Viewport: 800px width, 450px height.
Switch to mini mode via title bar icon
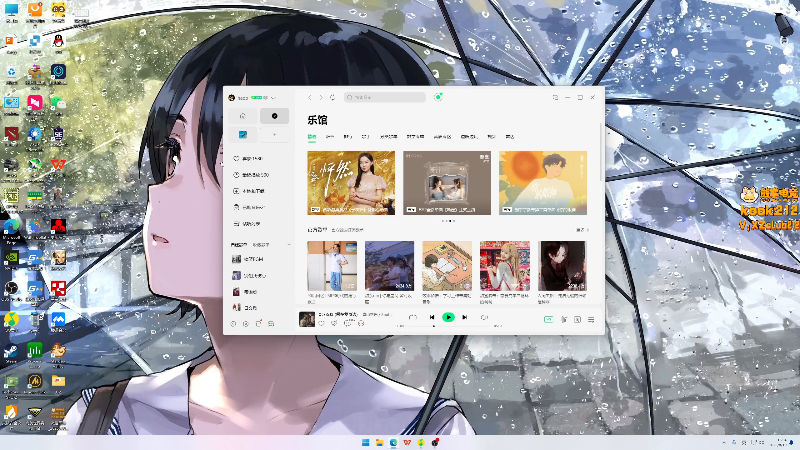pyautogui.click(x=555, y=97)
